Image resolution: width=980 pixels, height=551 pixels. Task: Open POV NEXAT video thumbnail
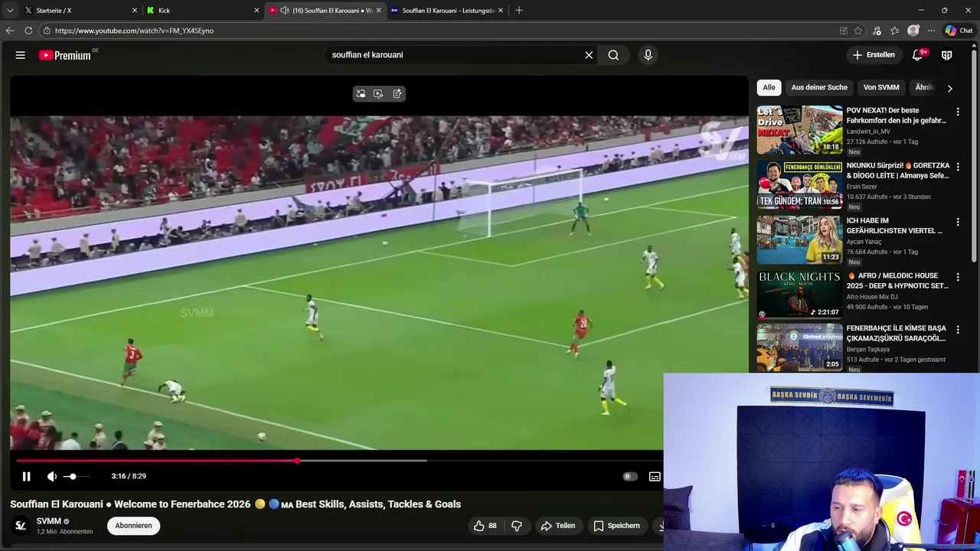799,130
